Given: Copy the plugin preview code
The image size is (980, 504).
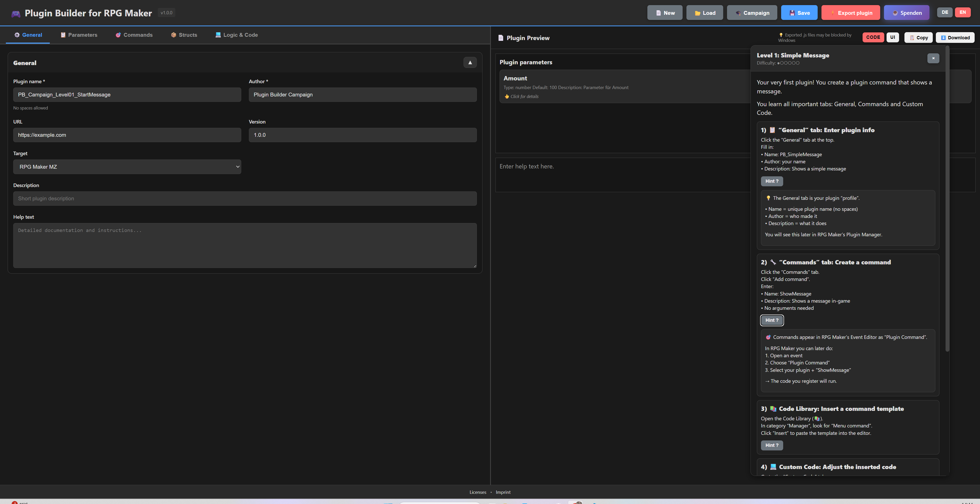Looking at the screenshot, I should pyautogui.click(x=918, y=38).
